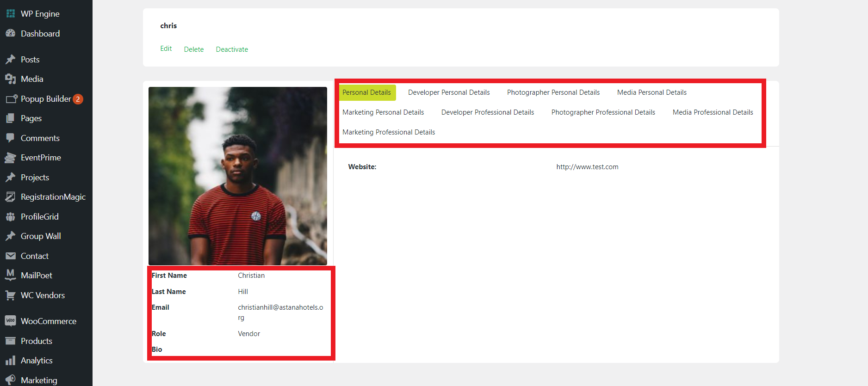The height and width of the screenshot is (386, 868).
Task: Open the WC Vendors menu label
Action: pyautogui.click(x=43, y=295)
